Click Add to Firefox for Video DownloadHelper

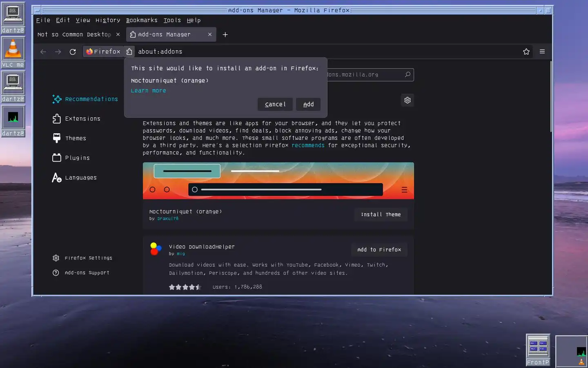pyautogui.click(x=379, y=249)
